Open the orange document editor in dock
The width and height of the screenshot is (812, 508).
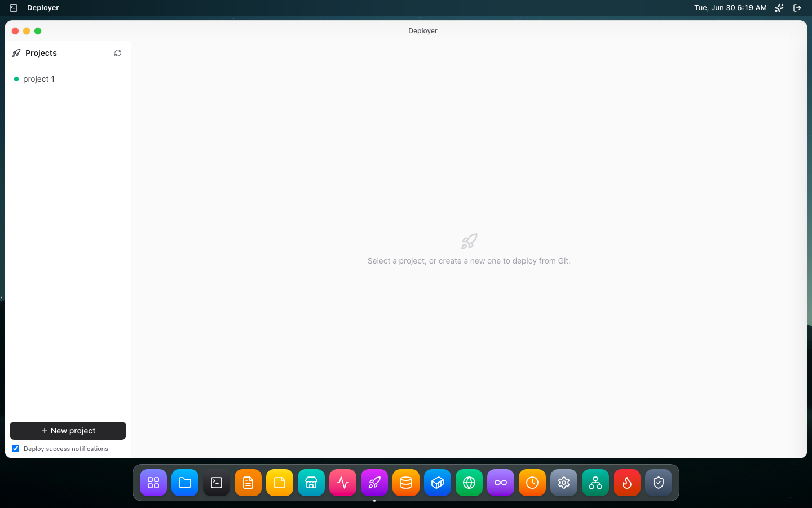coord(248,483)
